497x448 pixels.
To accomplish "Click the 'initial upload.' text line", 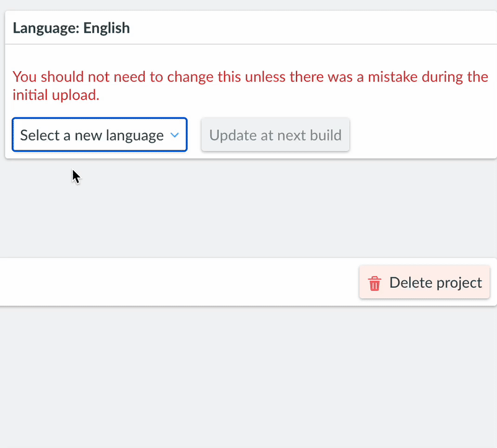I will point(56,95).
